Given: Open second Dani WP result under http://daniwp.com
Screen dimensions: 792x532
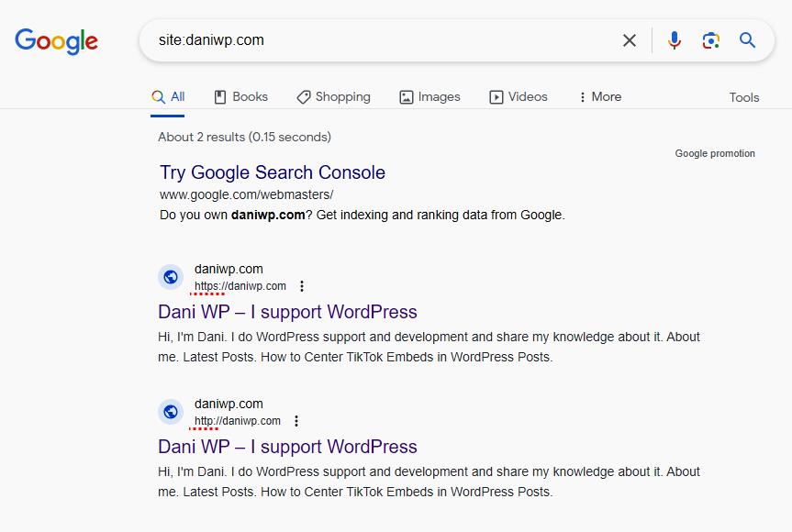Looking at the screenshot, I should (x=287, y=447).
